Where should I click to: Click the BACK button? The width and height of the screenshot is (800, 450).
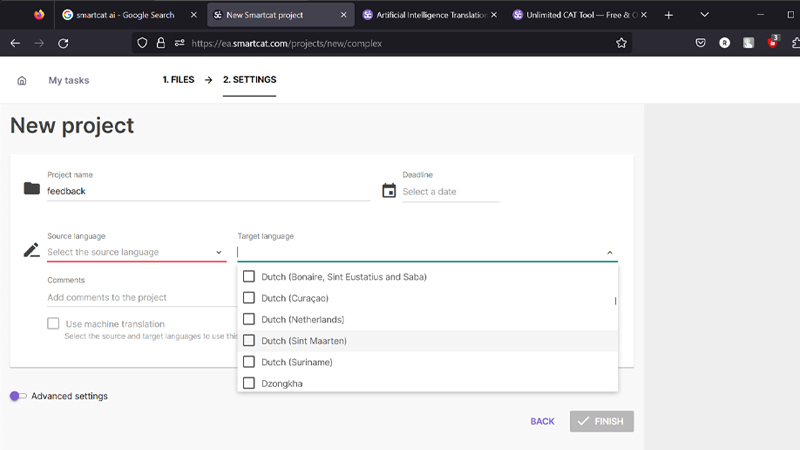pyautogui.click(x=542, y=421)
